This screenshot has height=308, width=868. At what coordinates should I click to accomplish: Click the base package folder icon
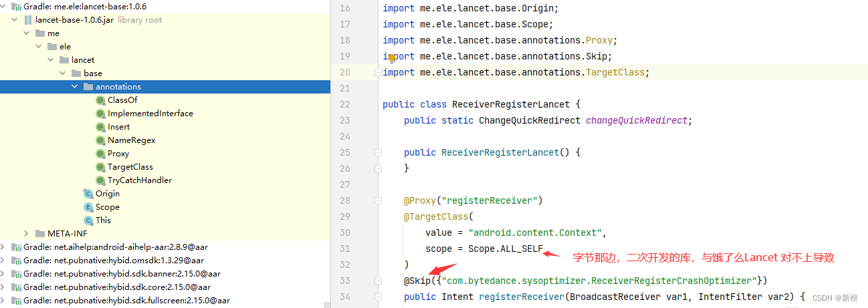click(76, 73)
